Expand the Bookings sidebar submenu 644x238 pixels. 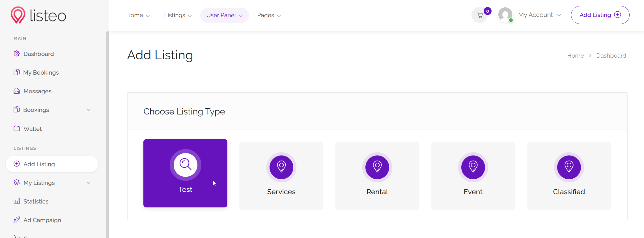[x=89, y=110]
